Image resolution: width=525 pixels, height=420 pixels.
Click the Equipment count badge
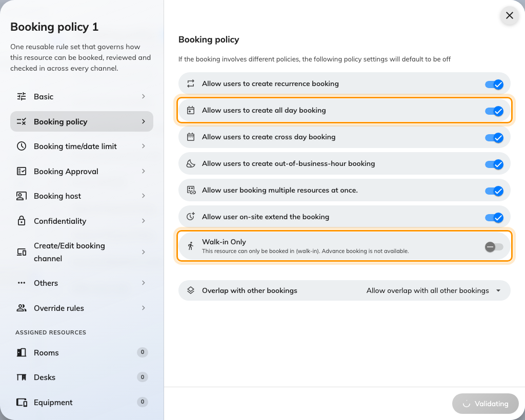coord(143,402)
